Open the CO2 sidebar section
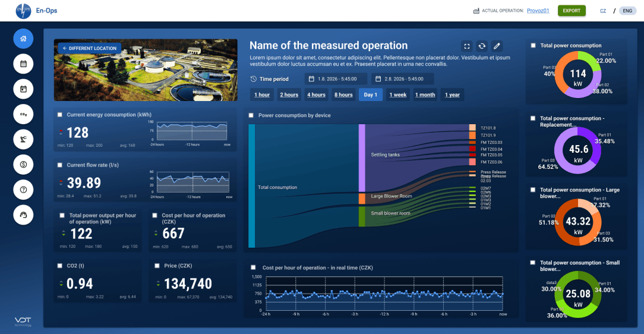 click(23, 114)
